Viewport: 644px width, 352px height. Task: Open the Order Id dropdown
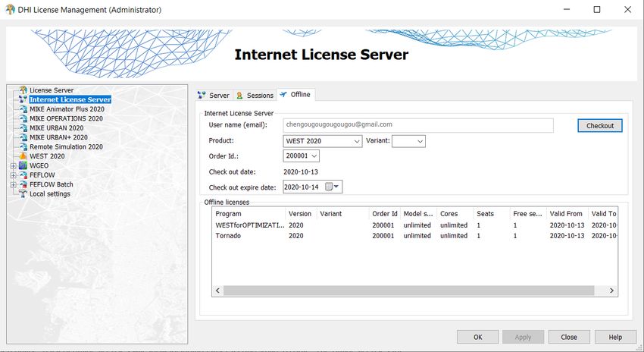pyautogui.click(x=314, y=156)
